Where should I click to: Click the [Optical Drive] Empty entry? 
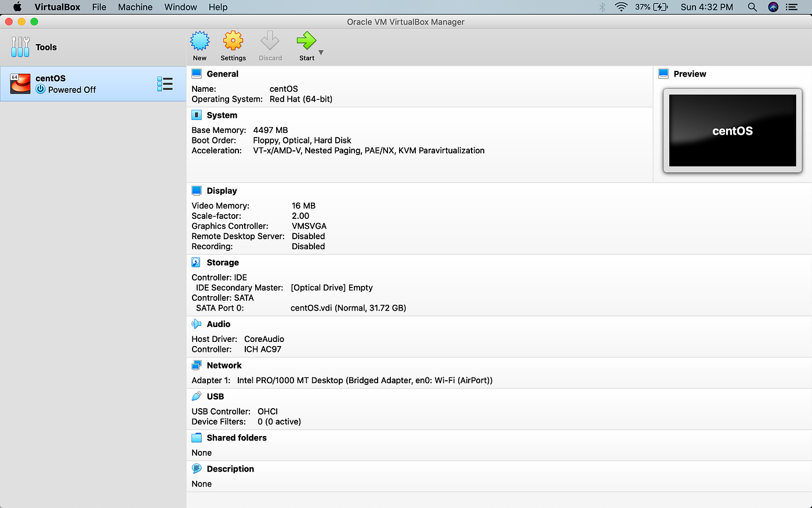[x=332, y=287]
